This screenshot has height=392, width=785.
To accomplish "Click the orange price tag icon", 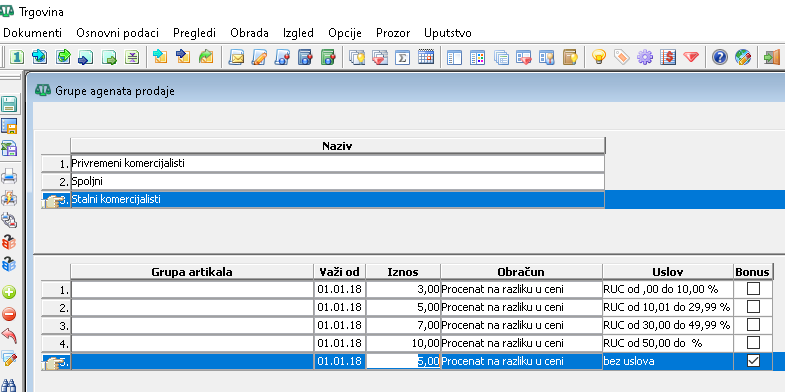I will point(621,57).
